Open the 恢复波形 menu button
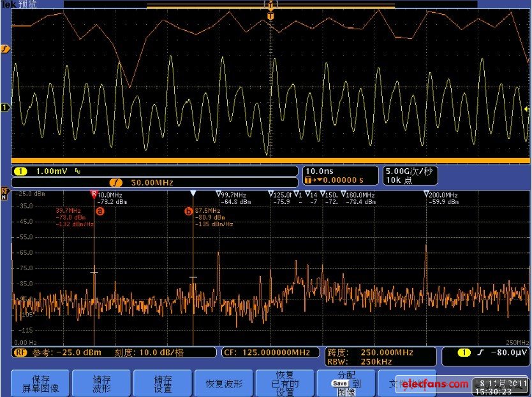Screen dimensions: 532x397 tap(224, 384)
